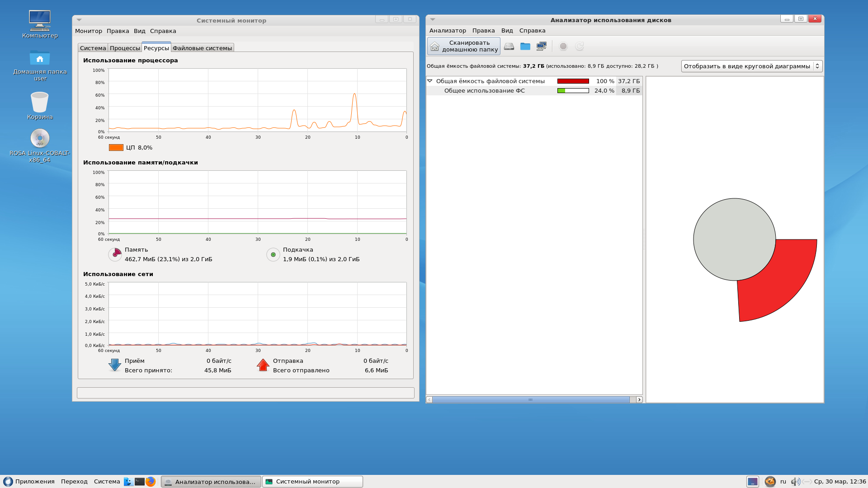Viewport: 868px width, 488px height.
Task: Launch Firefox from the bottom panel
Action: 151,482
